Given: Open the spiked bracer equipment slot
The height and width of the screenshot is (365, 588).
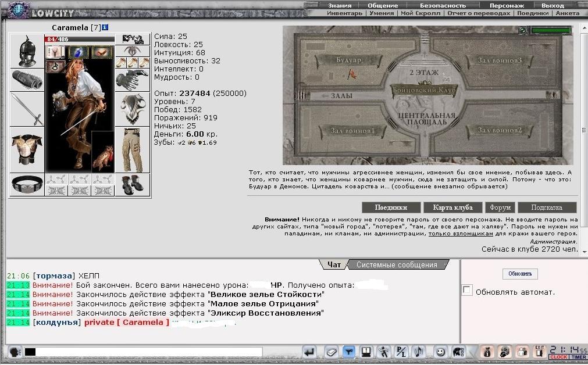Looking at the screenshot, I should point(27,80).
